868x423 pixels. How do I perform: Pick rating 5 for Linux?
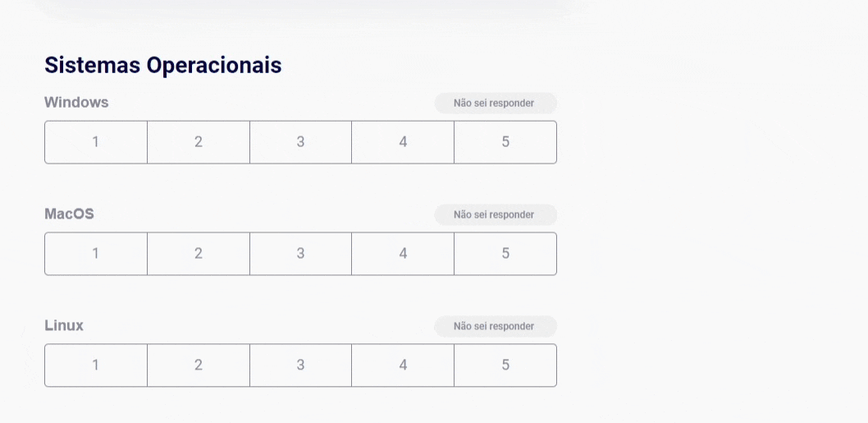coord(505,366)
